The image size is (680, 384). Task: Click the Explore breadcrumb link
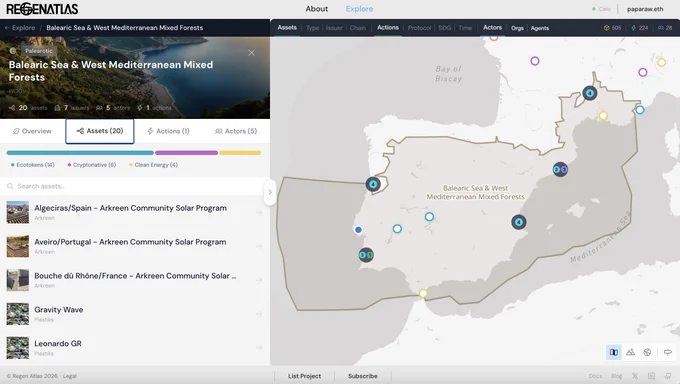coord(23,28)
